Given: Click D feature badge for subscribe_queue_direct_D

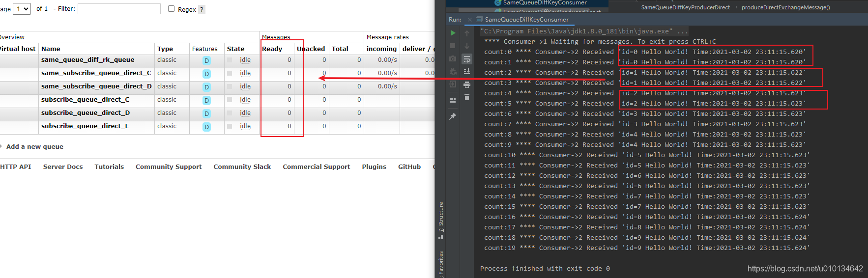Looking at the screenshot, I should 206,113.
